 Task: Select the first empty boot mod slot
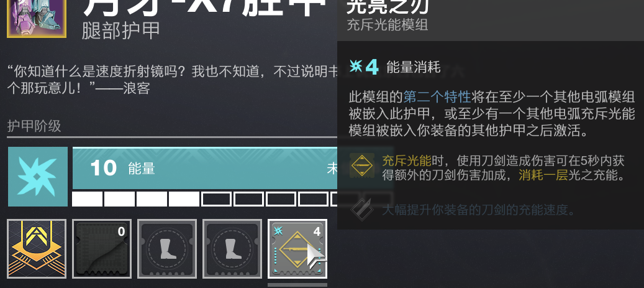click(167, 249)
